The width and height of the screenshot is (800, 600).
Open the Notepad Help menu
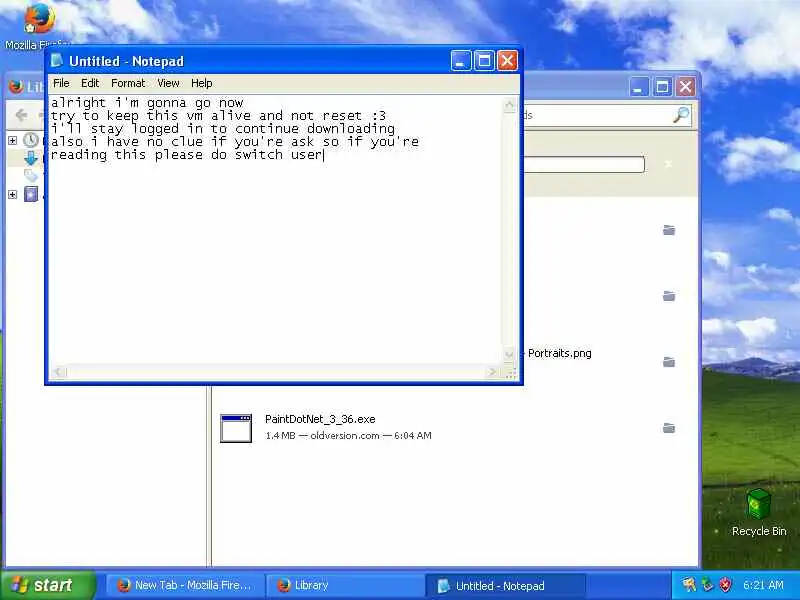[202, 83]
